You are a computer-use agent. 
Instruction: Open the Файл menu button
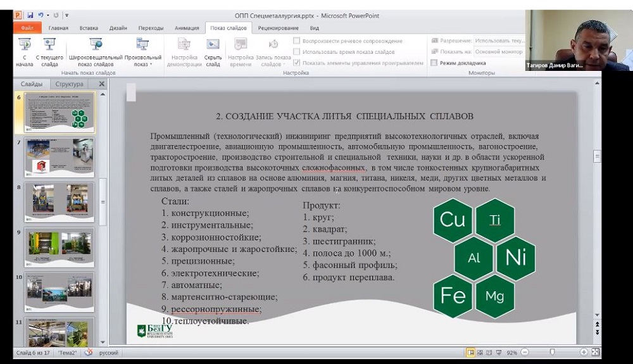27,28
